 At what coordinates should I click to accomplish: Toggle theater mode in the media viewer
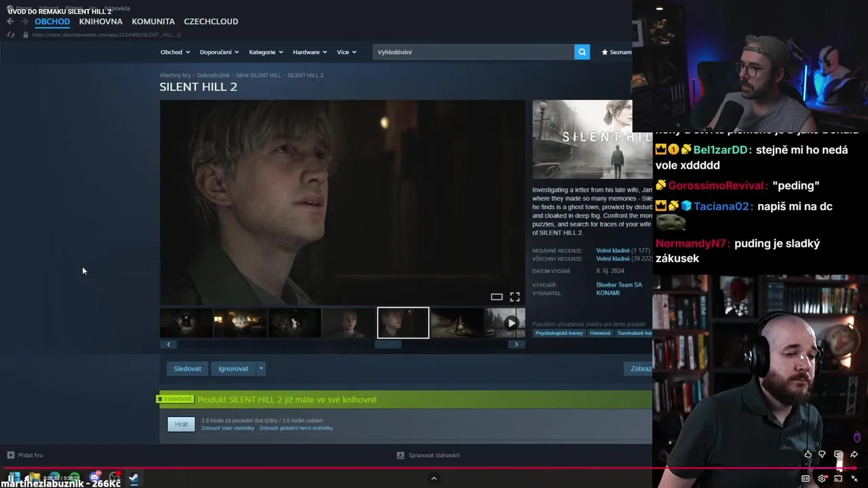click(496, 297)
